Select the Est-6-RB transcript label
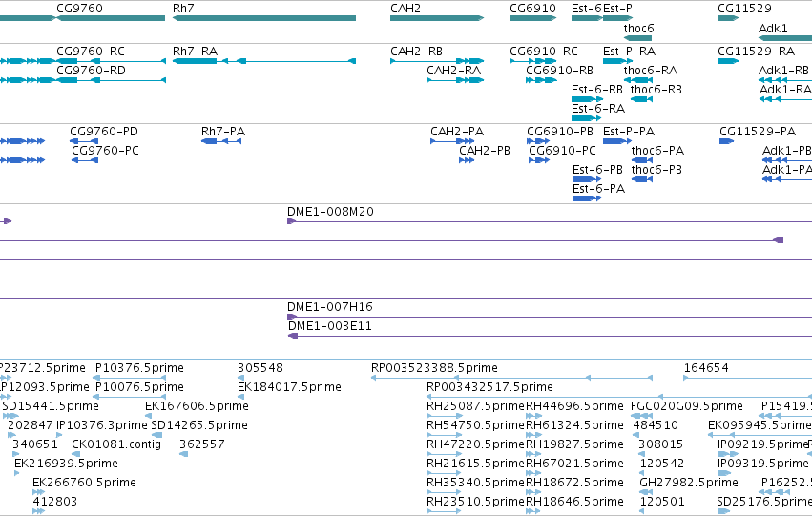This screenshot has height=516, width=812. 597,90
